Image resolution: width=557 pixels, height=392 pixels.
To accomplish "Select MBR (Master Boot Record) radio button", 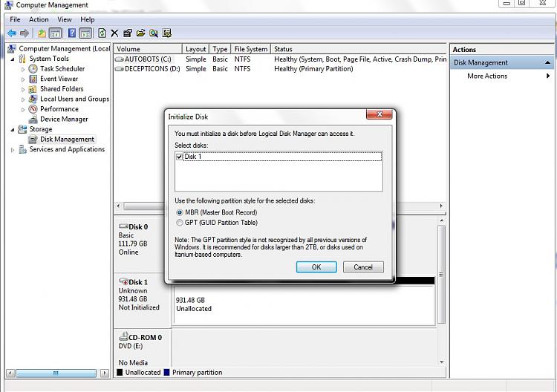I will (x=180, y=212).
